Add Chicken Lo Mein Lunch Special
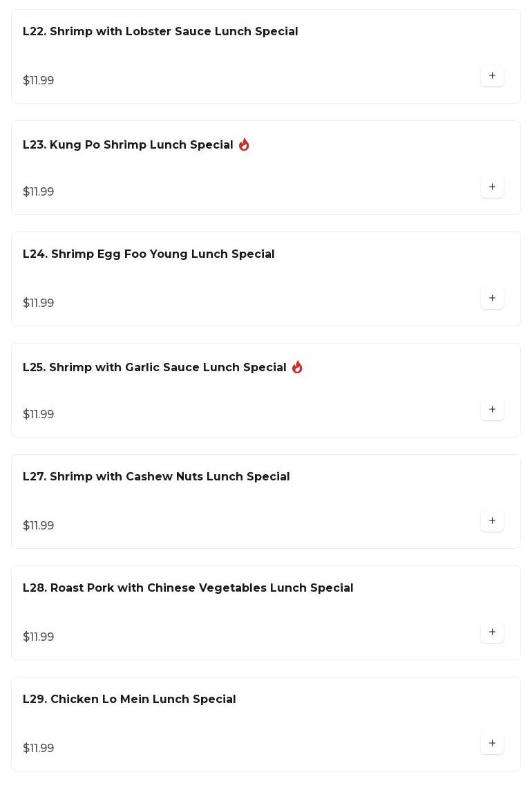 coord(492,743)
